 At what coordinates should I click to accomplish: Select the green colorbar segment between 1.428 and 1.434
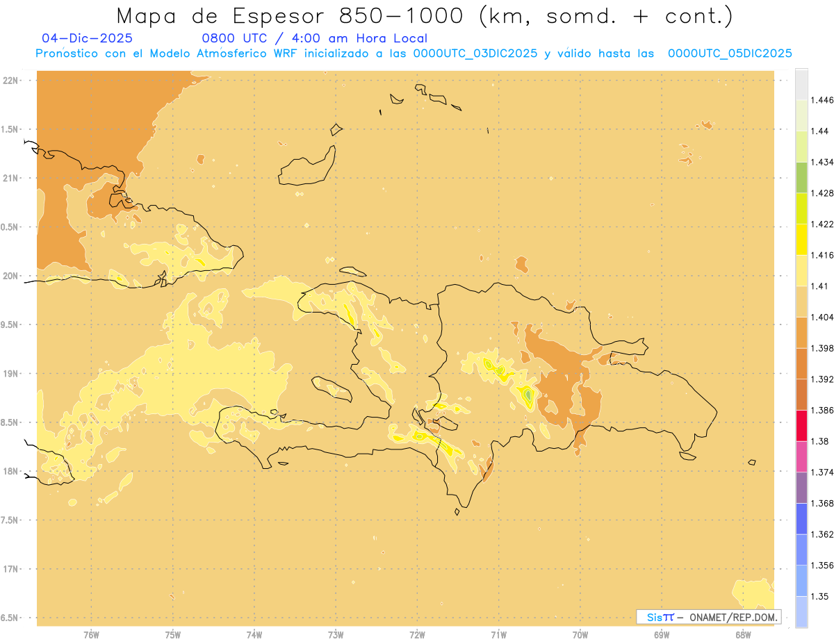click(801, 177)
